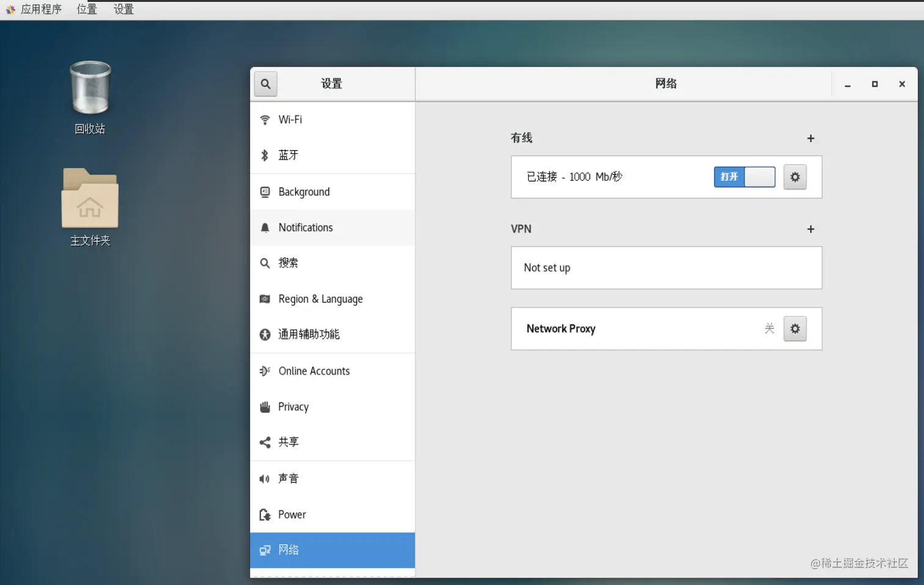Screen dimensions: 924x585
Task: Click the 'Not set up' VPN entry
Action: (667, 268)
